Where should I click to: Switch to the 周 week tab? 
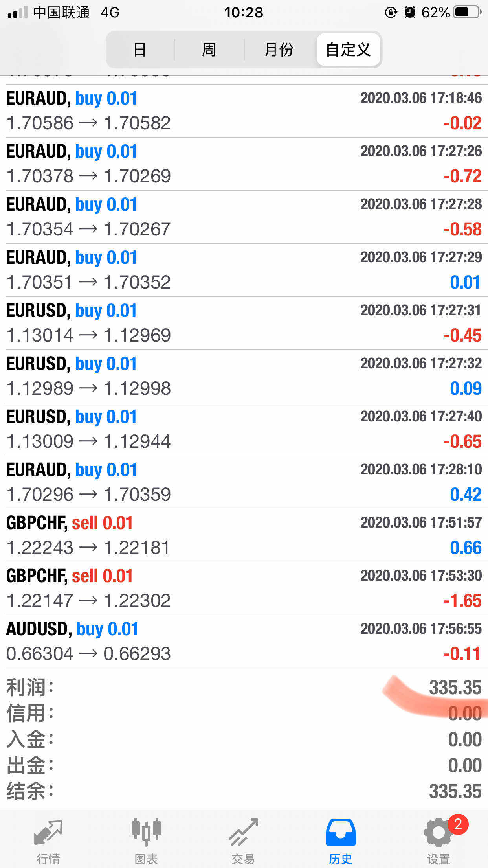[x=209, y=50]
